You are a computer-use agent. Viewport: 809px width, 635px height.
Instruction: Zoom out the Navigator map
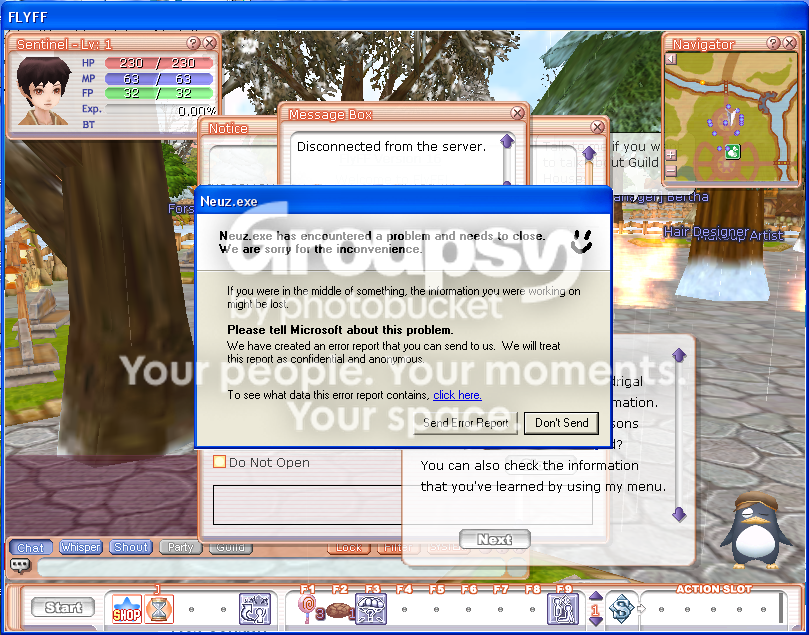click(671, 171)
